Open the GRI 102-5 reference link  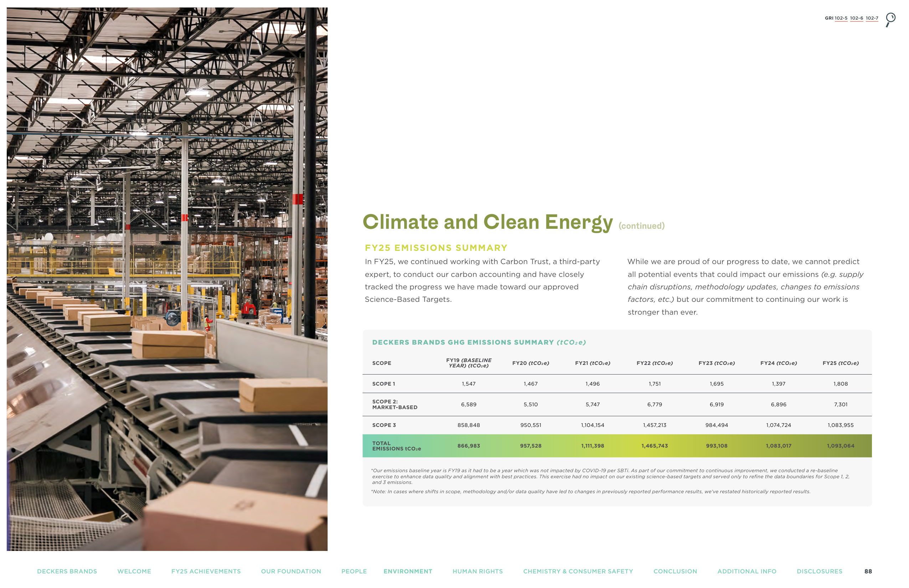coord(841,18)
